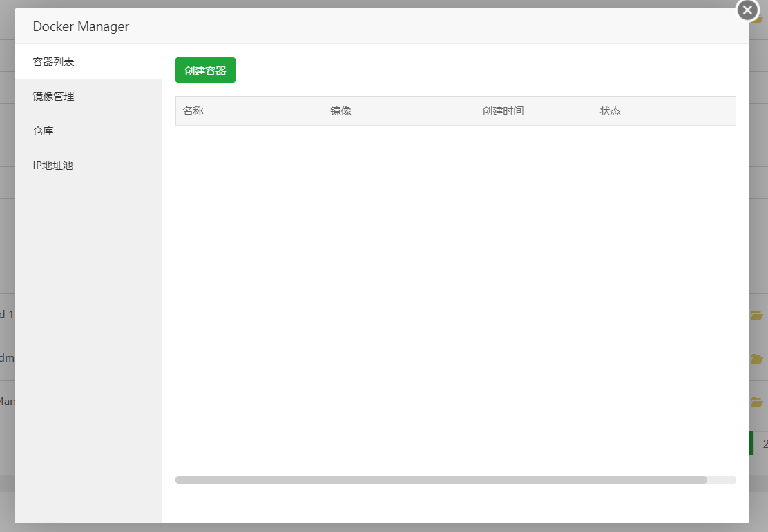
Task: Click the 创建时间 column header
Action: point(503,110)
